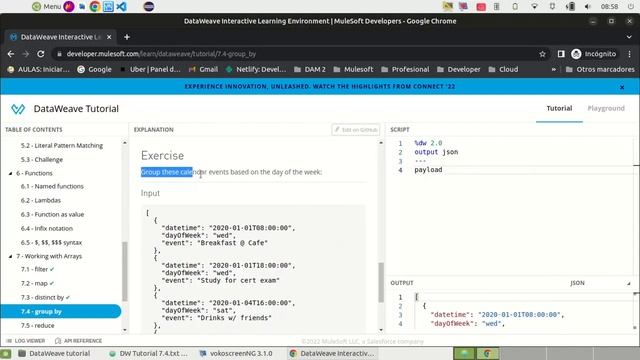Open Otros marcadores folder
The image size is (640, 360).
click(x=600, y=69)
